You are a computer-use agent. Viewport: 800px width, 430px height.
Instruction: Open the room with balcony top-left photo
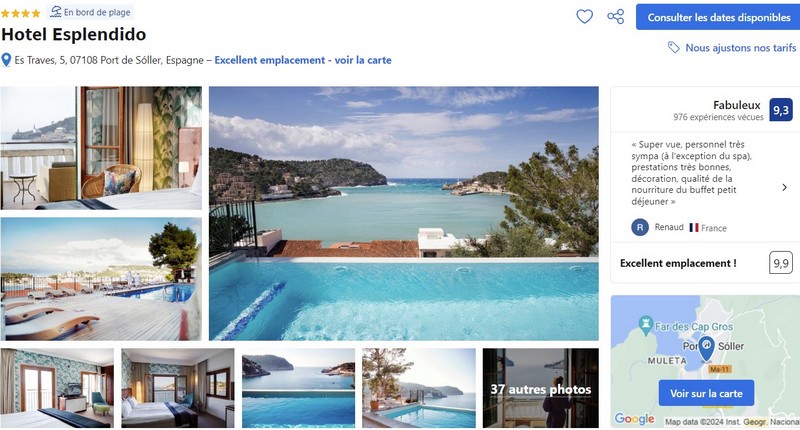101,148
